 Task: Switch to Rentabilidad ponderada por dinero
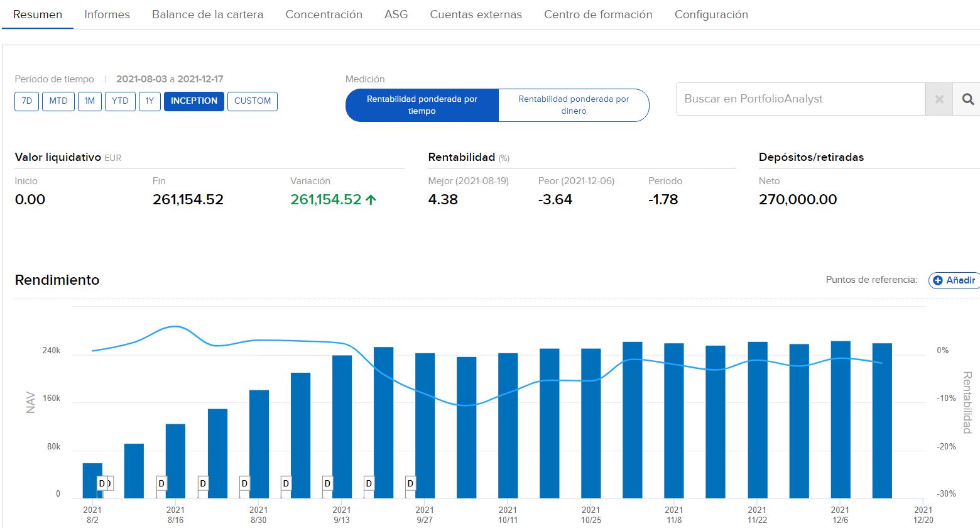coord(574,105)
